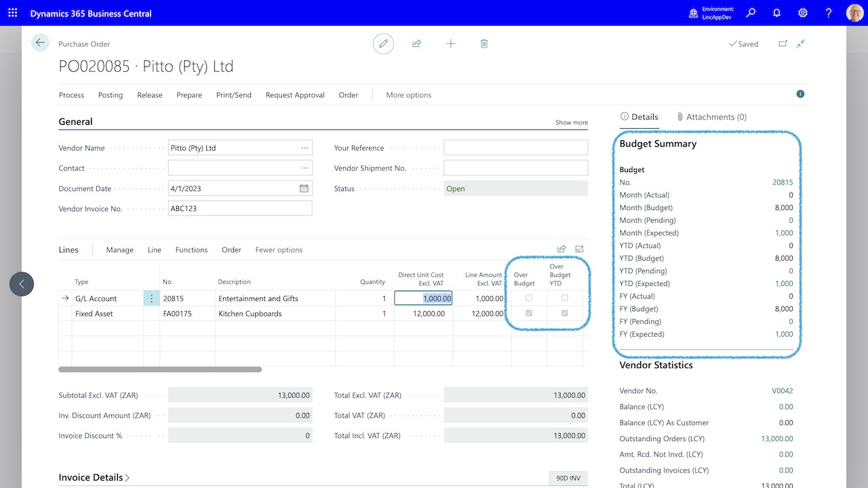This screenshot has width=868, height=488.
Task: Open the Order menu in top action bar
Action: tap(349, 95)
